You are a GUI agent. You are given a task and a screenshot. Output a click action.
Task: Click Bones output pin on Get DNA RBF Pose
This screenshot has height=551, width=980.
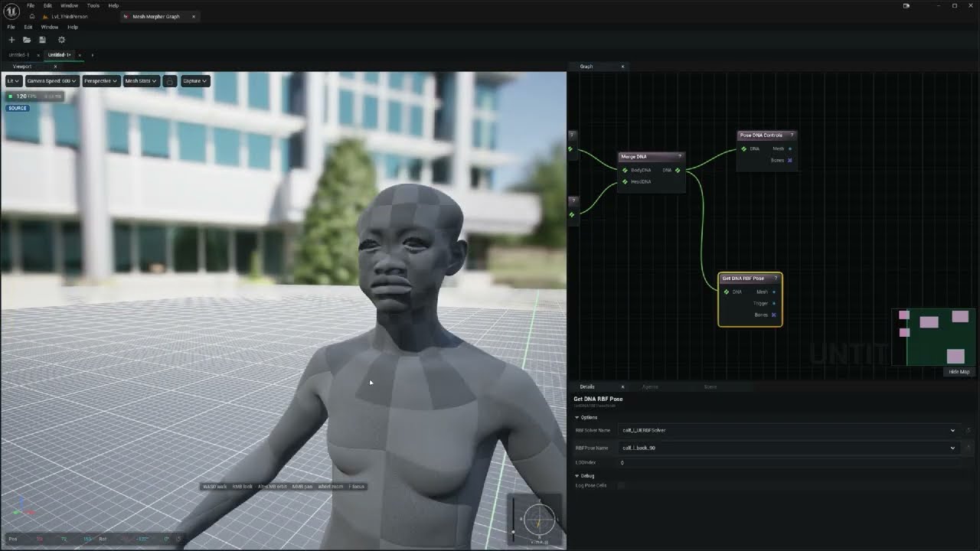773,315
